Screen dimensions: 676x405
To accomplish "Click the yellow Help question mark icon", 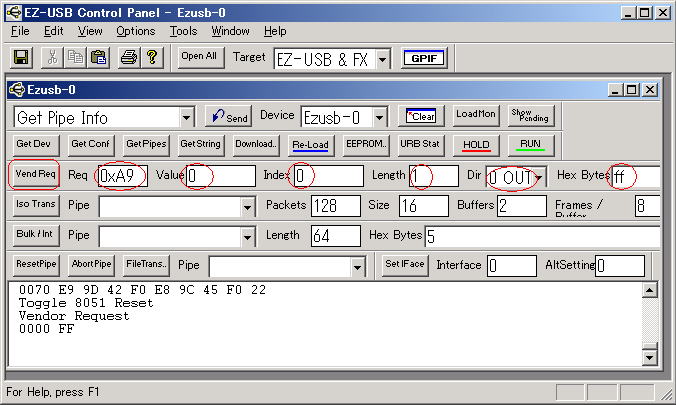I will coord(152,57).
